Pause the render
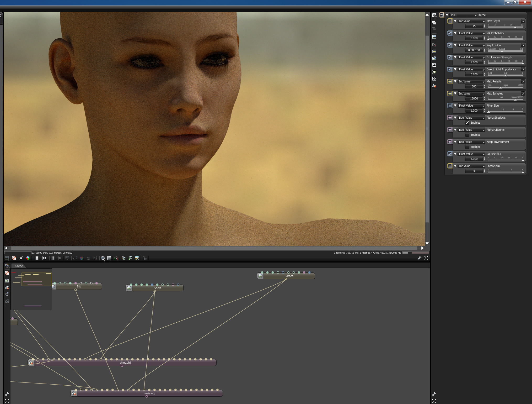532x404 pixels. 53,258
